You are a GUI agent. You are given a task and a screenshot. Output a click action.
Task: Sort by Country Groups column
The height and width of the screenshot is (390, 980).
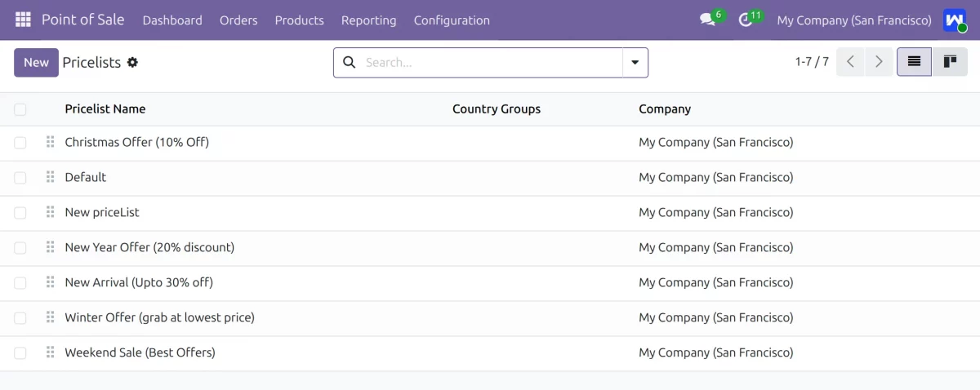(497, 109)
